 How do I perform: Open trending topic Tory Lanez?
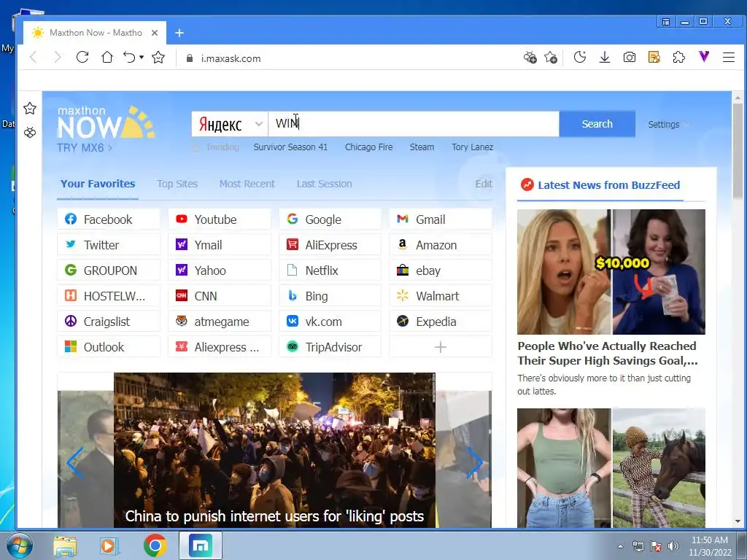[x=472, y=147]
